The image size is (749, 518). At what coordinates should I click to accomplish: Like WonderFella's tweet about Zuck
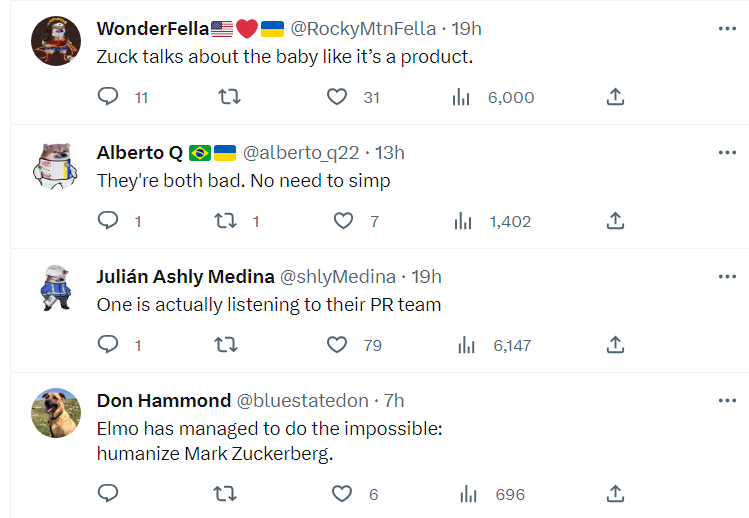point(337,97)
